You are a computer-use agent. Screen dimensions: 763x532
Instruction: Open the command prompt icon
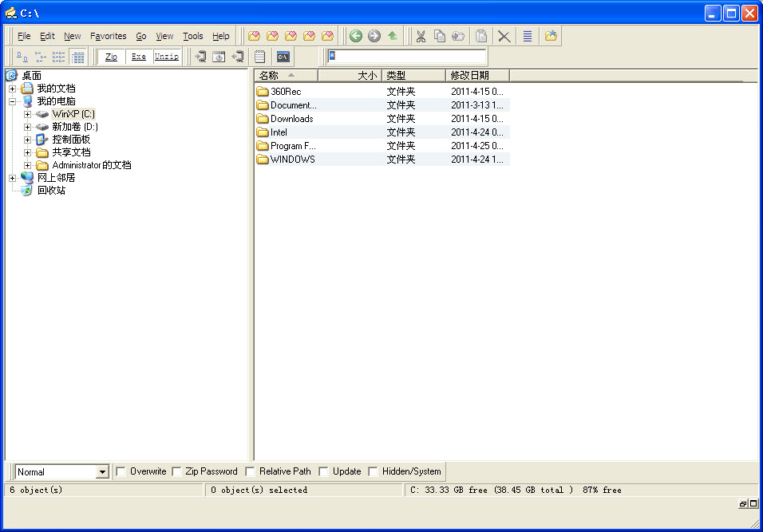[x=283, y=57]
